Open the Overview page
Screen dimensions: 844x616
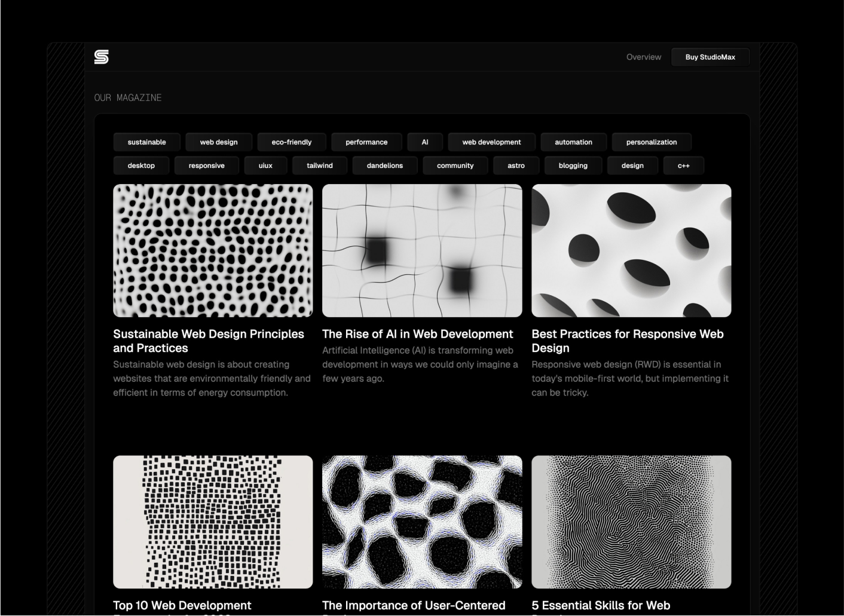coord(644,57)
